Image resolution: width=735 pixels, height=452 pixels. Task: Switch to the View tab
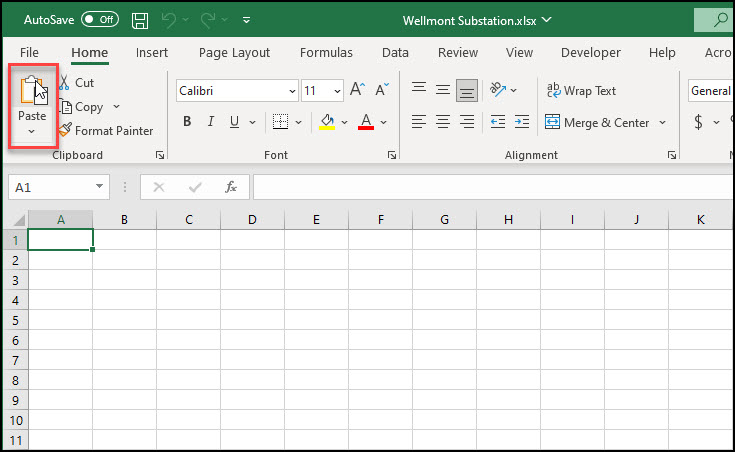(519, 53)
